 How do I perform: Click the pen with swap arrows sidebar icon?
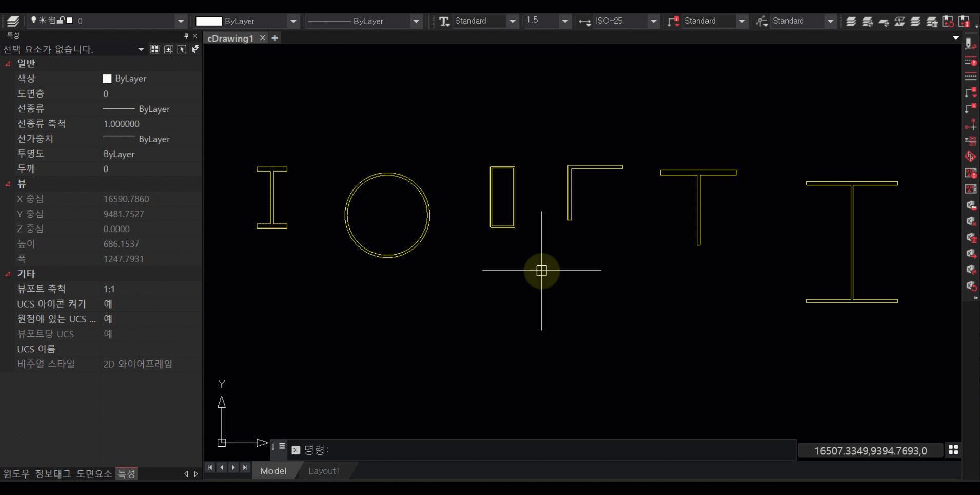pos(970,45)
